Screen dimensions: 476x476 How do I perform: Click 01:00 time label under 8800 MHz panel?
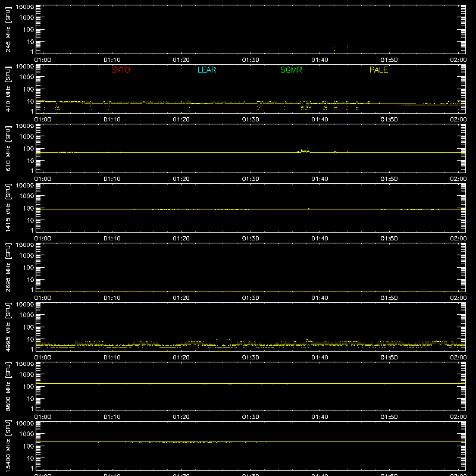43,417
